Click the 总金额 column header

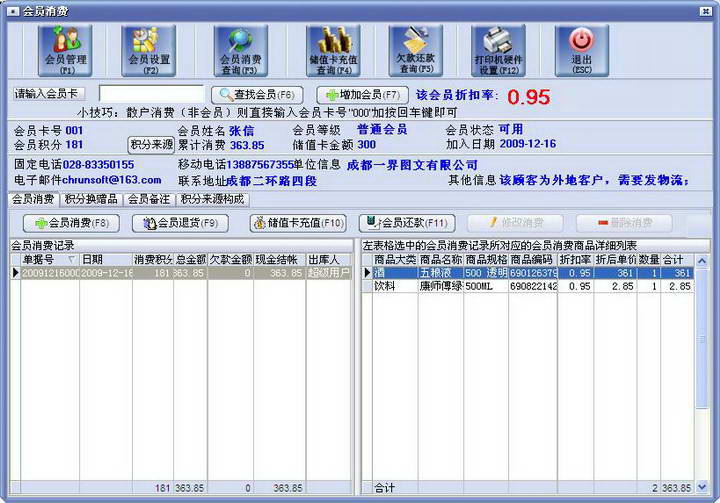[x=190, y=260]
